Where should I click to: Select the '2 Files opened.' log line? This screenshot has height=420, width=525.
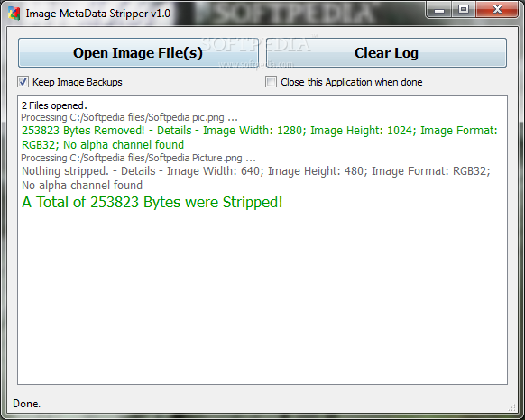pyautogui.click(x=54, y=105)
